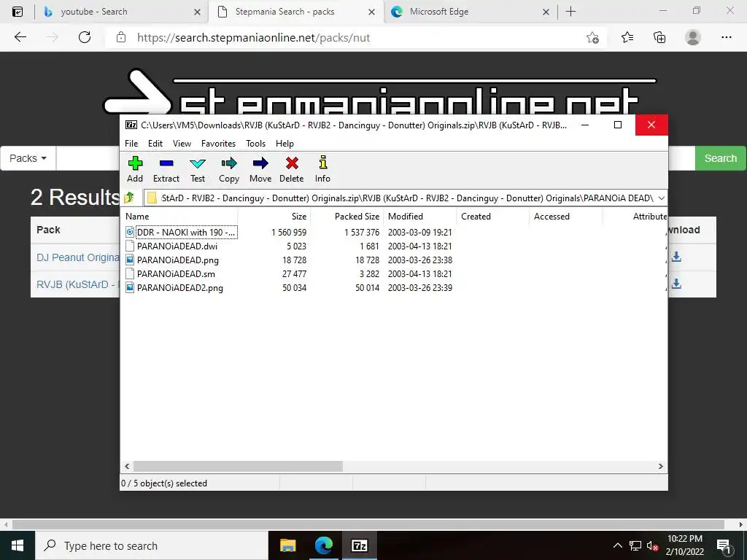The height and width of the screenshot is (560, 747).
Task: Click the browser Back arrow
Action: (20, 38)
